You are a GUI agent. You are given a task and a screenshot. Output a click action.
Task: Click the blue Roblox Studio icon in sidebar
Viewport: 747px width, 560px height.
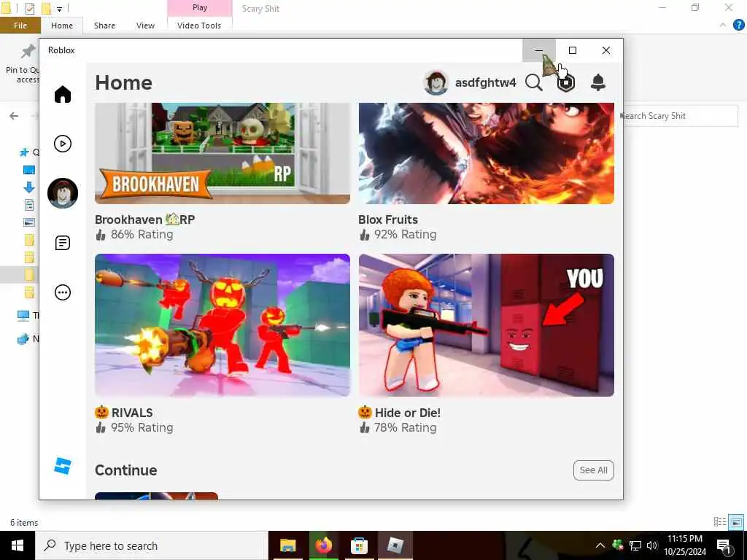click(x=63, y=466)
